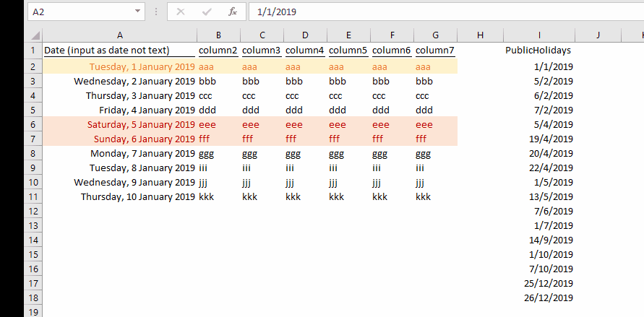Click the column7 header cell
The image size is (644, 317).
[435, 51]
